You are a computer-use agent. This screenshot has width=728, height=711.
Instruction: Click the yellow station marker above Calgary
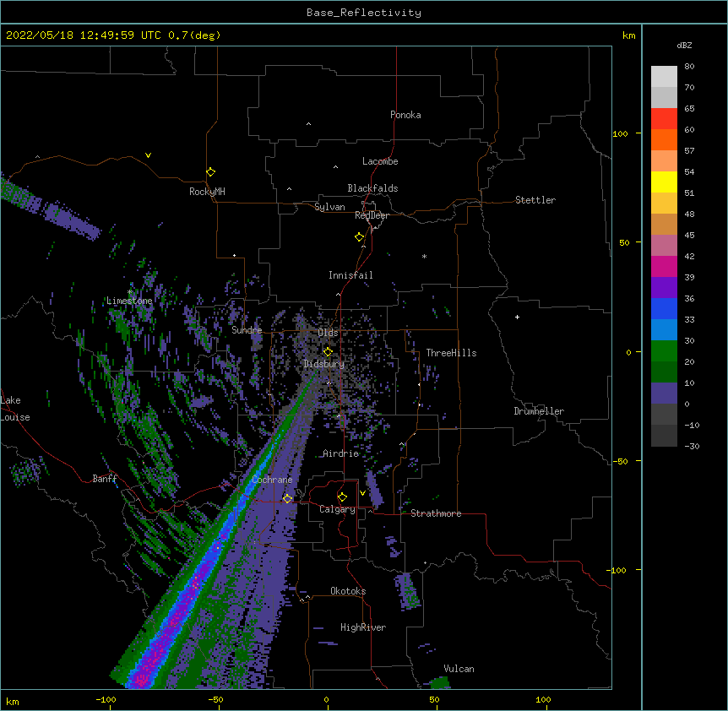pos(342,497)
